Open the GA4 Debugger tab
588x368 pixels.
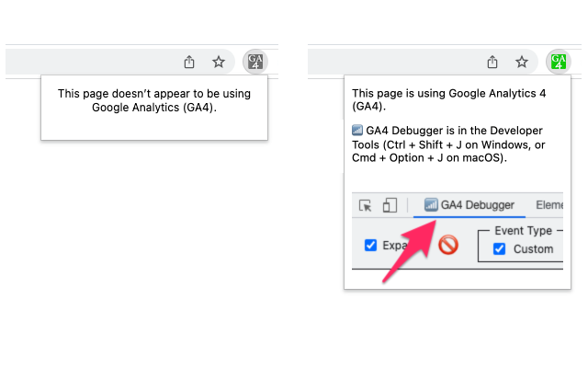(469, 205)
